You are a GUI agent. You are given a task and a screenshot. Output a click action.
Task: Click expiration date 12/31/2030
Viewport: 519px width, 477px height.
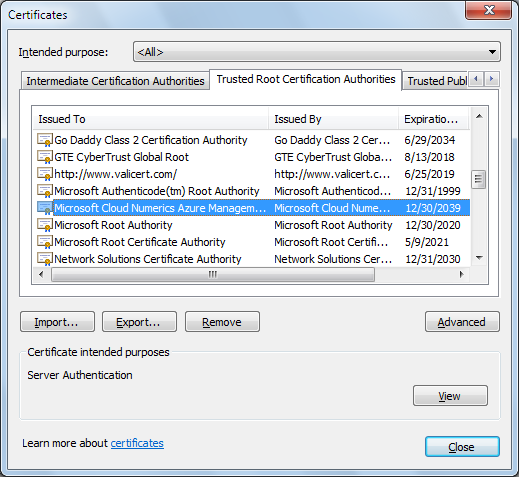[x=433, y=259]
